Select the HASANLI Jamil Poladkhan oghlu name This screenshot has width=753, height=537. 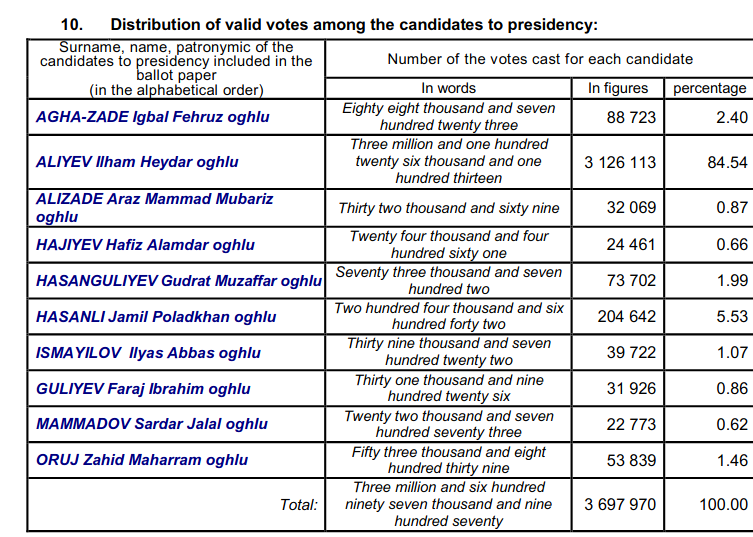(156, 317)
